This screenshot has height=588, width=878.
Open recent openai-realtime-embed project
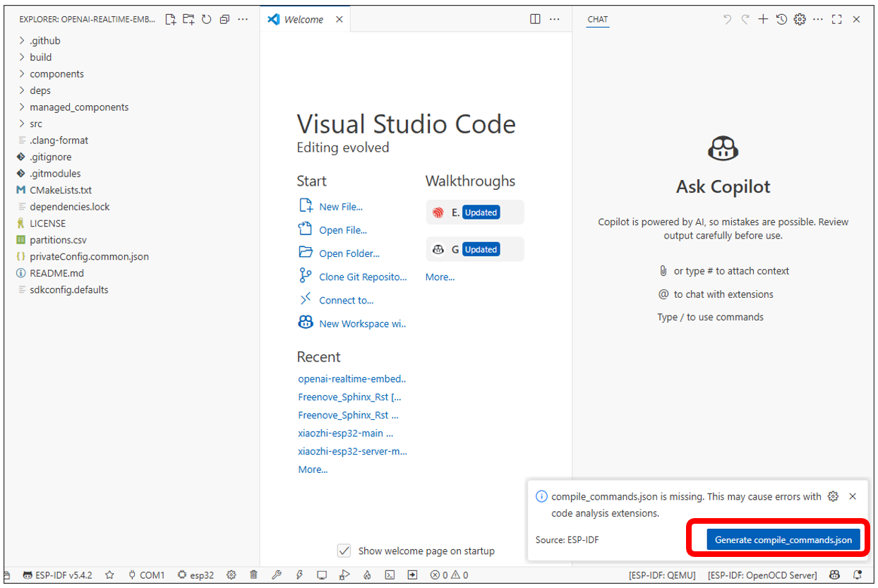pos(352,379)
